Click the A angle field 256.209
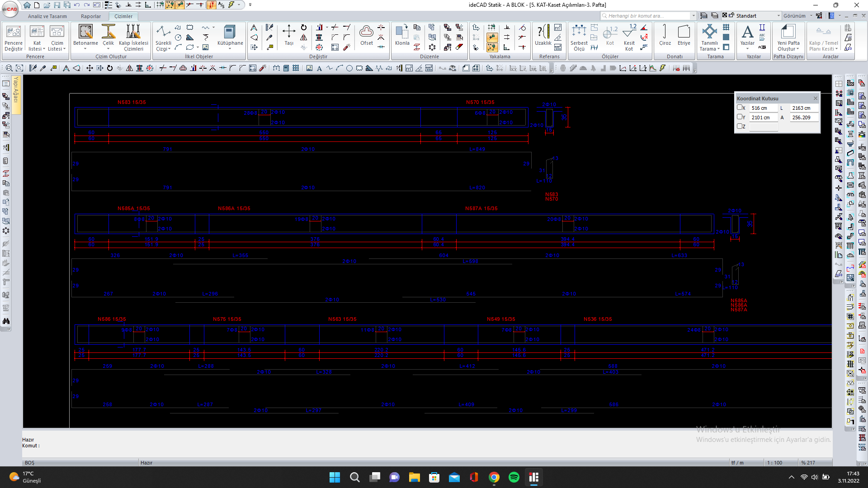Screen dimensions: 868x488 click(x=804, y=117)
